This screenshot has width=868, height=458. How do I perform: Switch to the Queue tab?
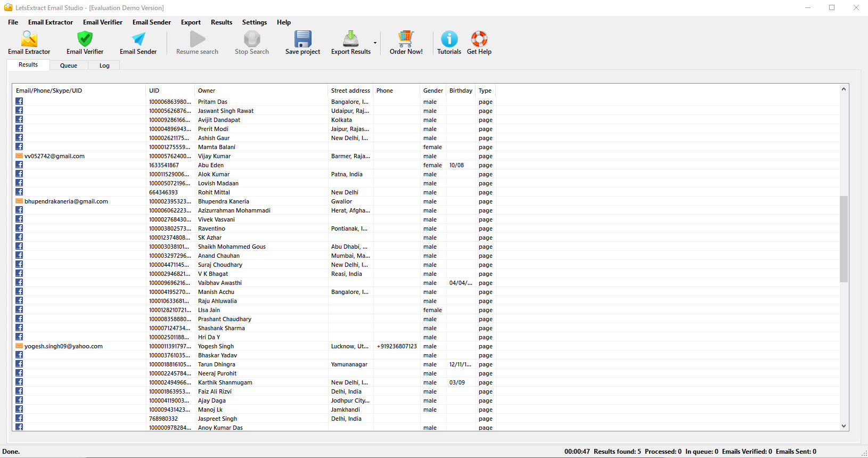click(x=69, y=66)
